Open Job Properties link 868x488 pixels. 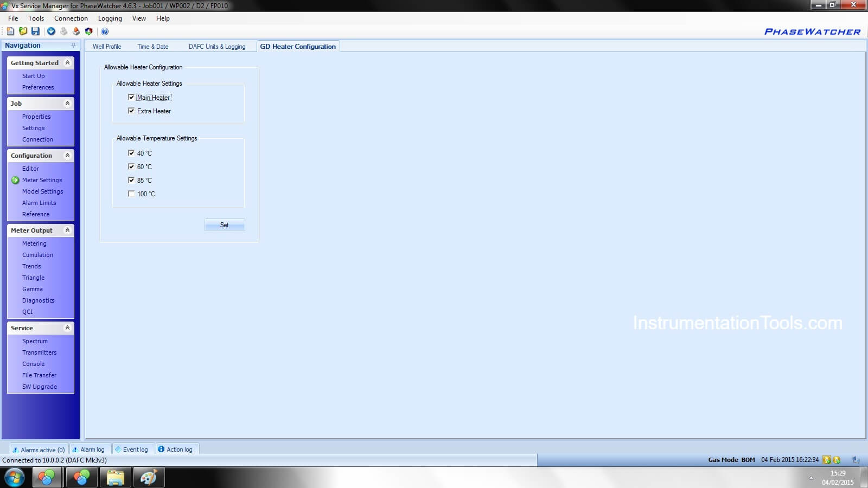pyautogui.click(x=36, y=117)
